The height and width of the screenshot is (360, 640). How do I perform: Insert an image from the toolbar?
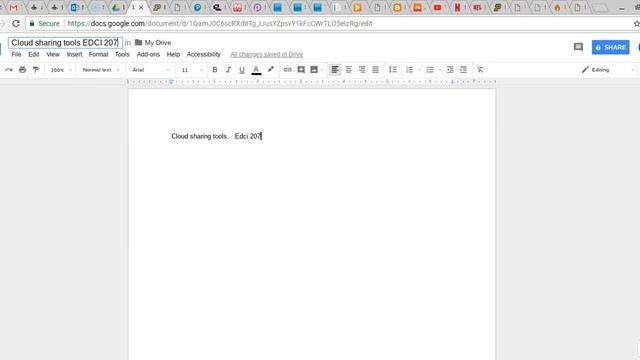314,70
